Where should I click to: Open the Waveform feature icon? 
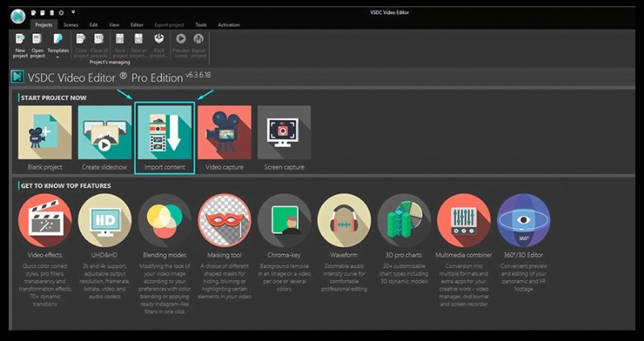(x=344, y=221)
